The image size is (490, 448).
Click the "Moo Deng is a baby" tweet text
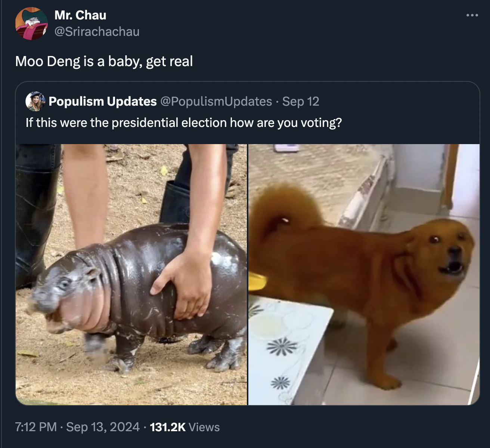tap(104, 61)
